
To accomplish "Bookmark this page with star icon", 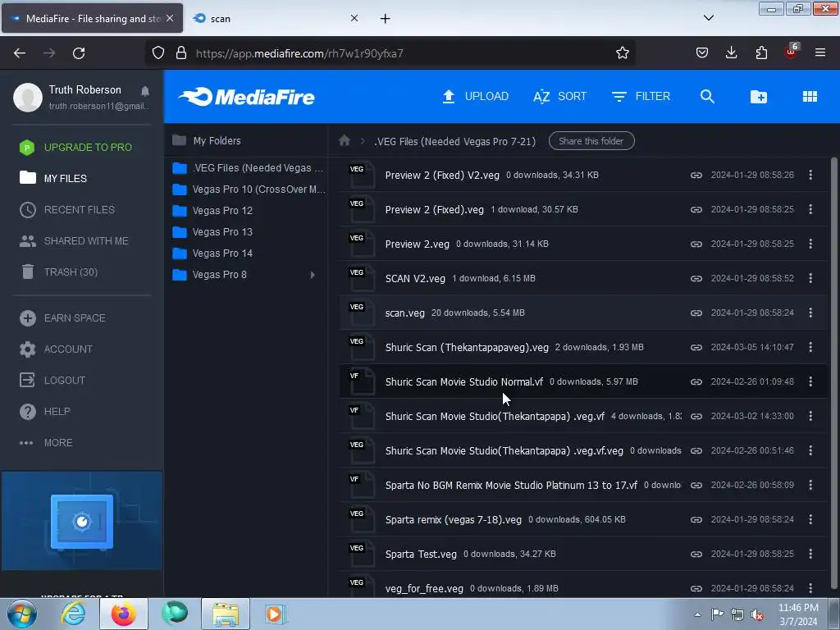I will (x=622, y=53).
